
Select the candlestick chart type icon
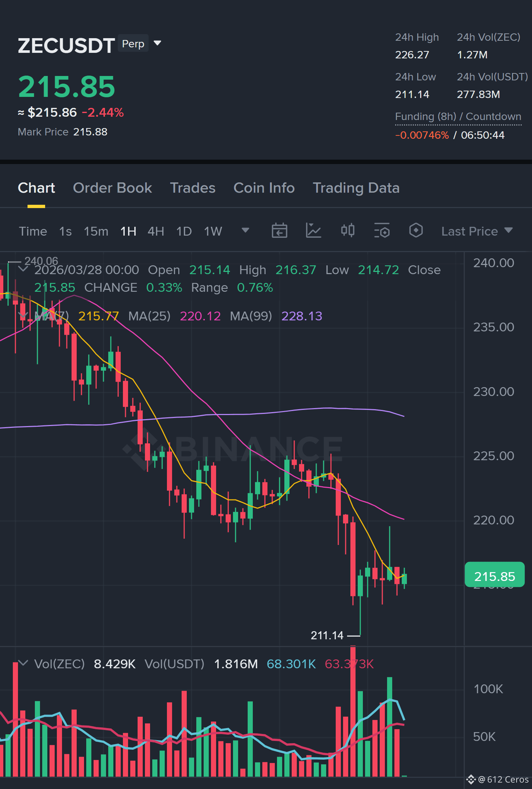(x=348, y=231)
